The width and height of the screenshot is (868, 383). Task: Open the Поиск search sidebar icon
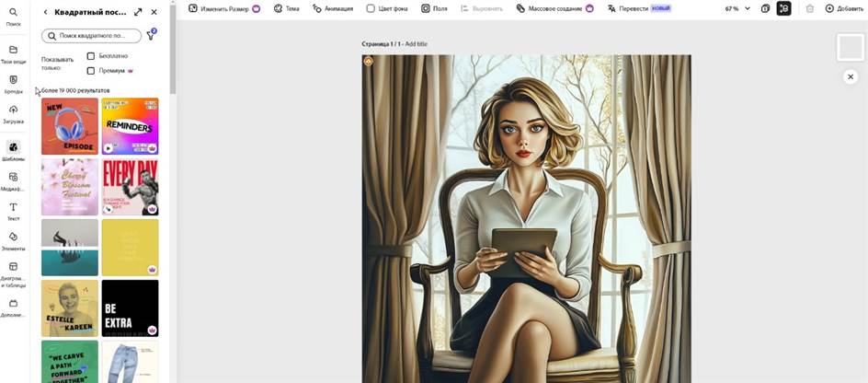13,13
